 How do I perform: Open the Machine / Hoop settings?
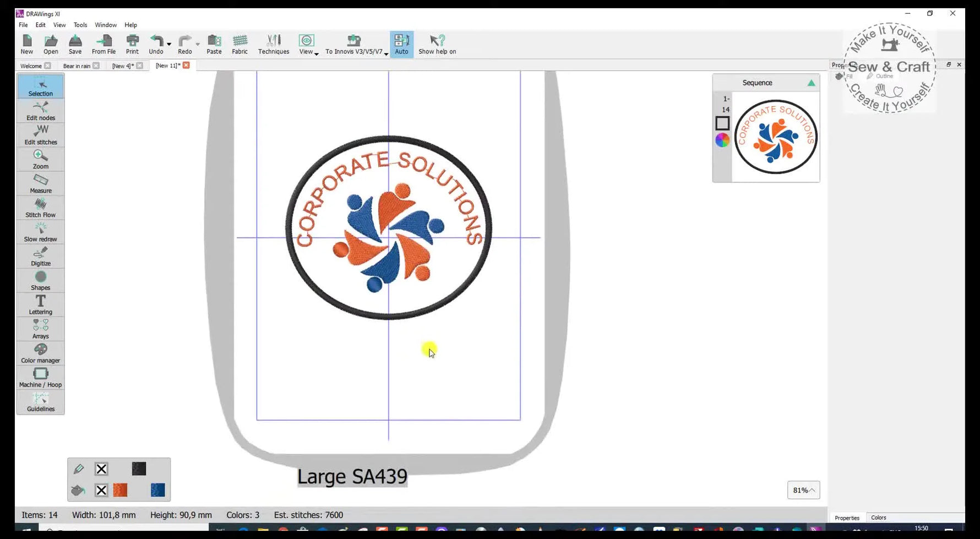pos(40,376)
